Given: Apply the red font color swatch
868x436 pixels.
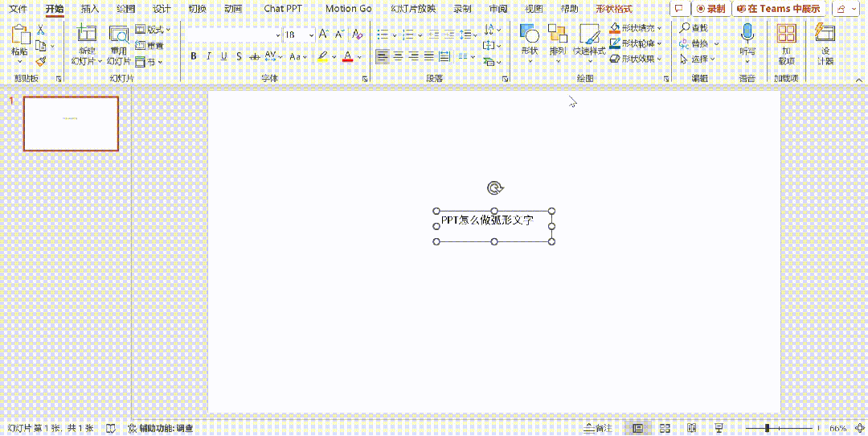Looking at the screenshot, I should pos(348,56).
